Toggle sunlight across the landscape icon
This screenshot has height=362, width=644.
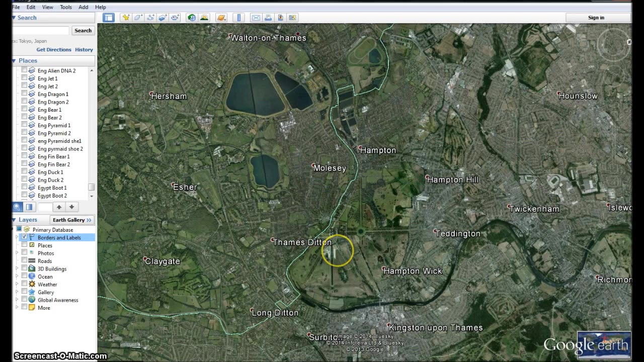point(204,18)
